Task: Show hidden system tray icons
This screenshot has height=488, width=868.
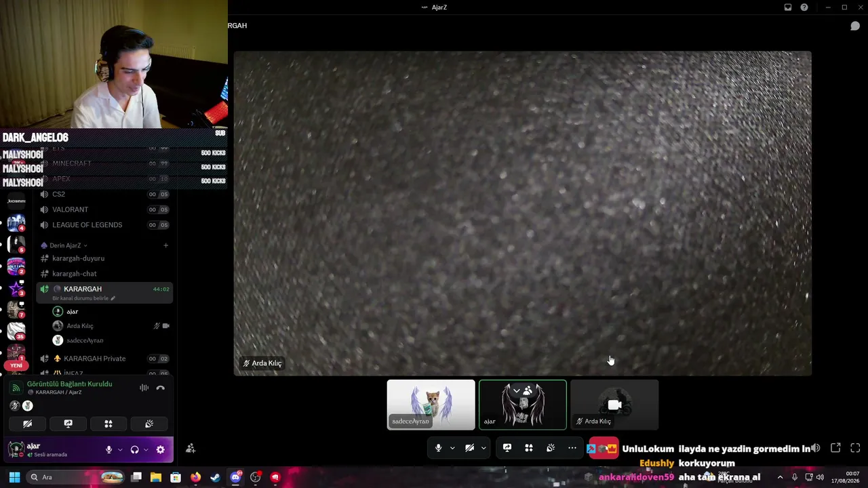Action: click(x=780, y=477)
